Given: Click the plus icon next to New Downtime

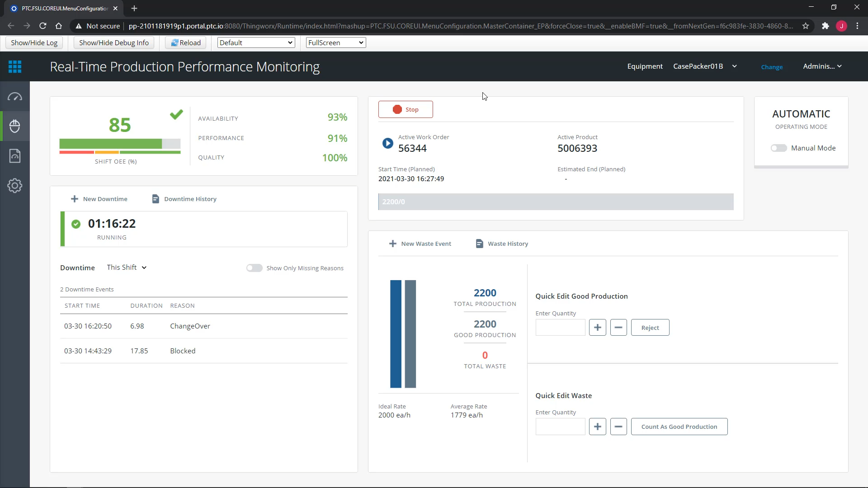Looking at the screenshot, I should coord(75,199).
